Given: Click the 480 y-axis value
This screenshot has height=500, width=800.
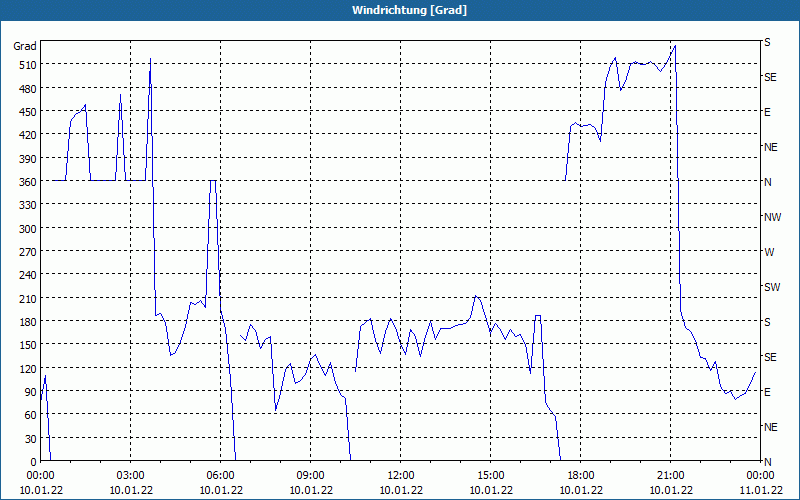Looking at the screenshot, I should 28,89.
